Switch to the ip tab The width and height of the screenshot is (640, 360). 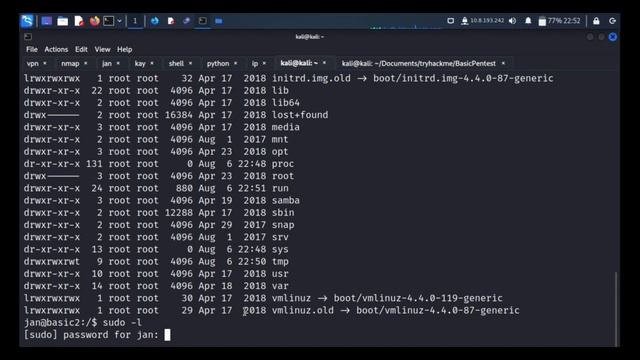(255, 64)
